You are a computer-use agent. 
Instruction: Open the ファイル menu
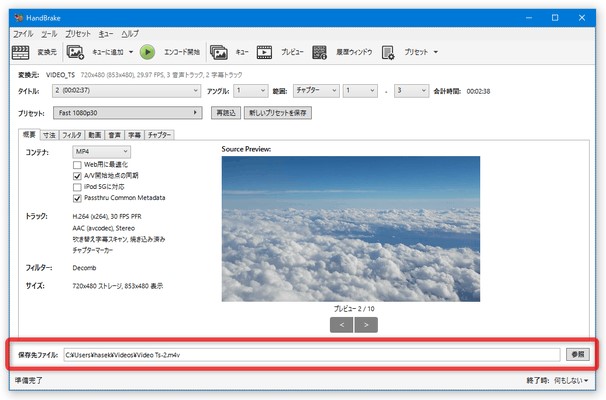pyautogui.click(x=23, y=34)
